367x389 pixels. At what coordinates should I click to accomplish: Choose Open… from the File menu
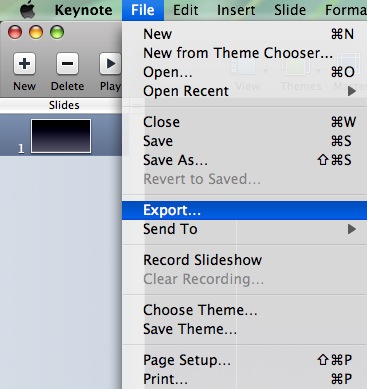point(244,72)
